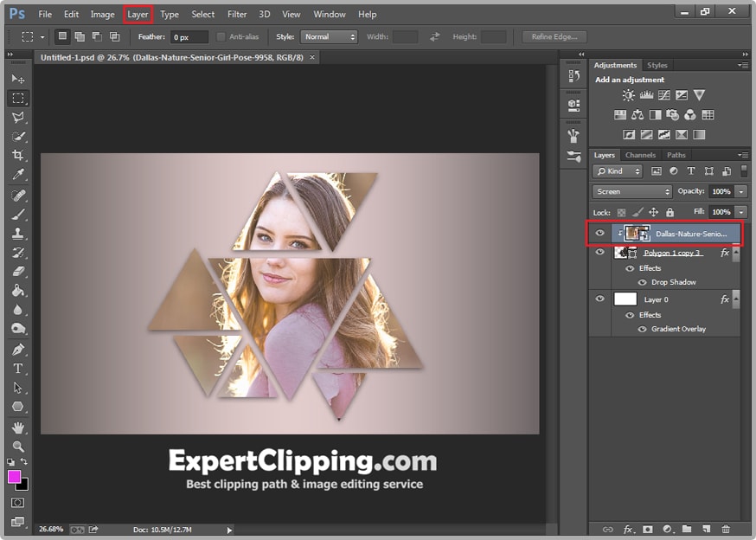The height and width of the screenshot is (540, 756).
Task: Switch to the Channels tab
Action: point(640,156)
